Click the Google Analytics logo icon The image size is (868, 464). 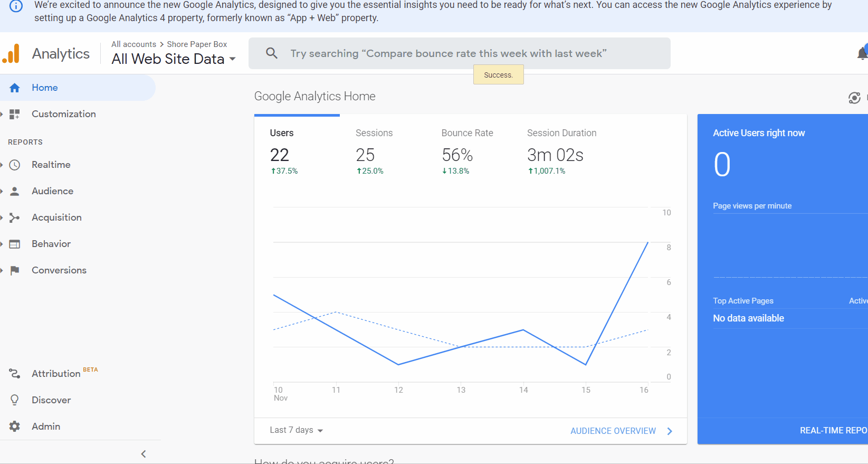[11, 54]
